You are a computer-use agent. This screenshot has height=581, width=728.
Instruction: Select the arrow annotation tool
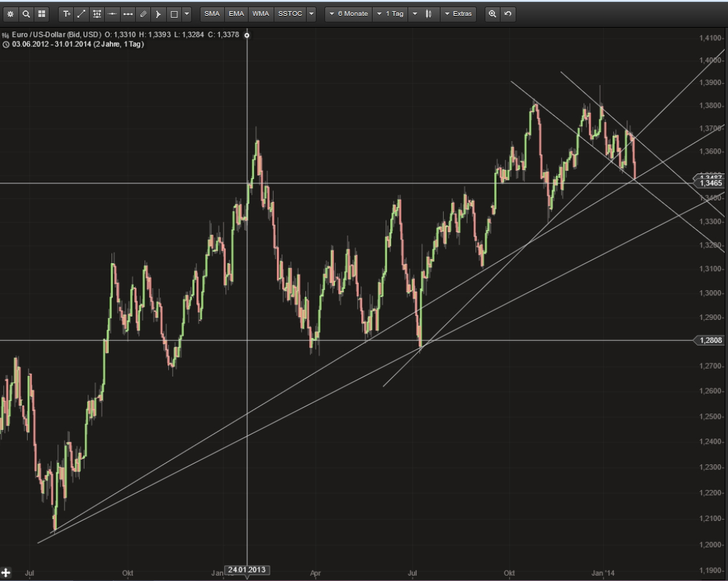tap(158, 13)
